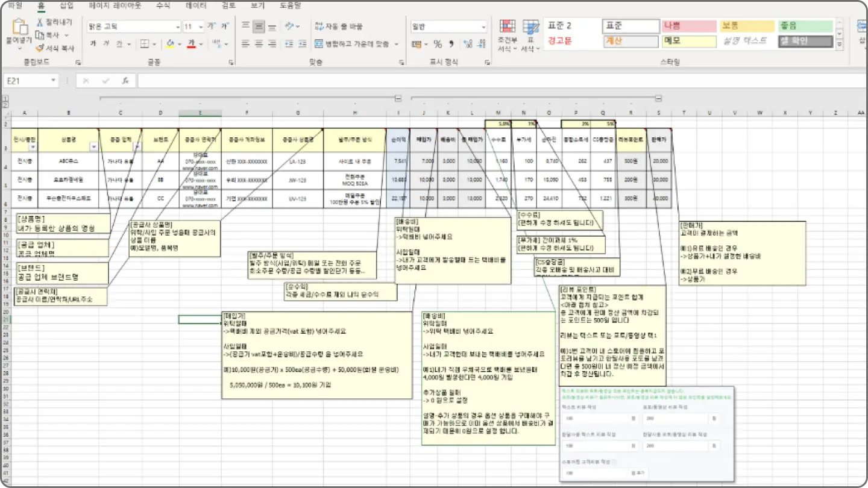This screenshot has height=488, width=868.
Task: Select cell containing ABC쥬스
Action: [x=69, y=161]
